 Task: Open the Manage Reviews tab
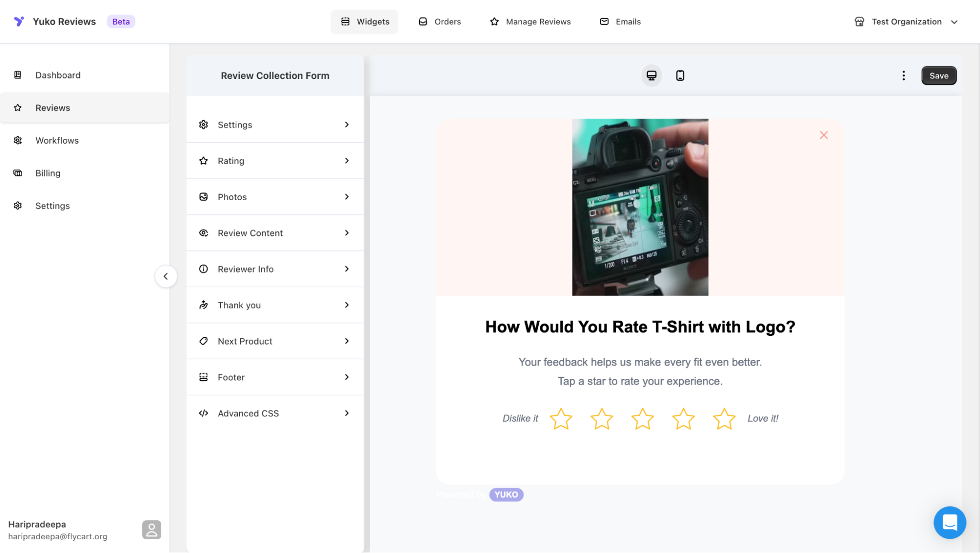click(530, 22)
